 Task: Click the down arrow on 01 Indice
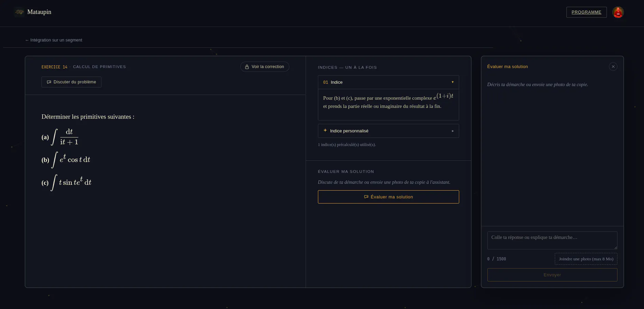(x=452, y=82)
